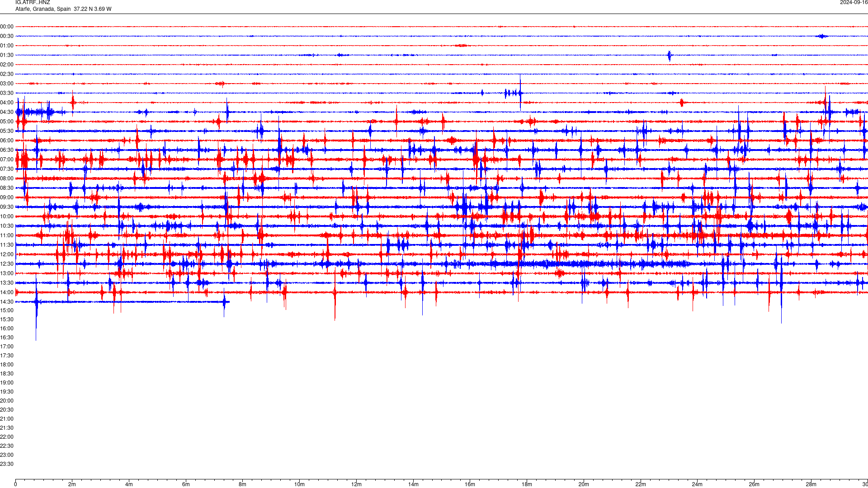Viewport: 868px width, 488px height.
Task: Click the 20m tick on the time axis
Action: (x=584, y=484)
